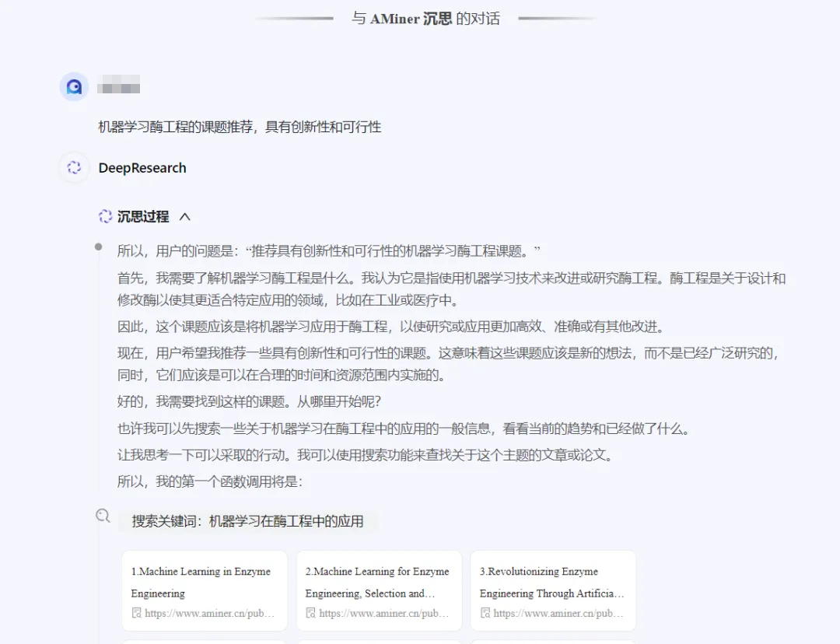The image size is (840, 644).
Task: Click the 搜索关键词 search keyword box
Action: click(248, 521)
